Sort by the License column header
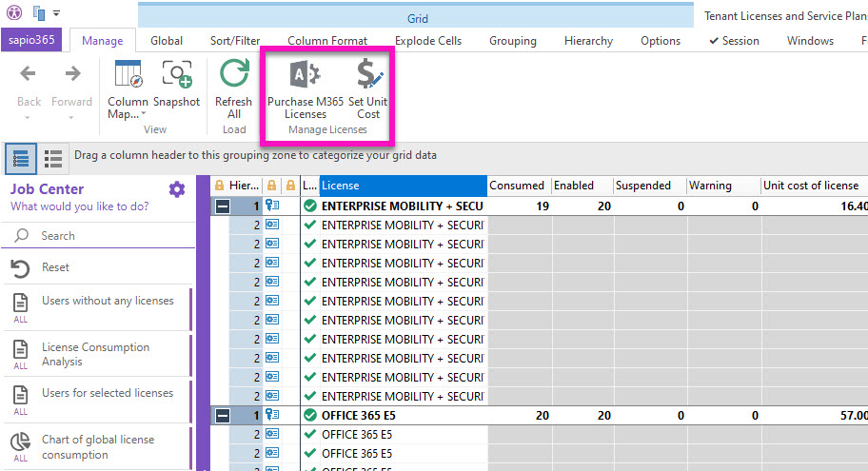This screenshot has width=868, height=471. pyautogui.click(x=403, y=186)
